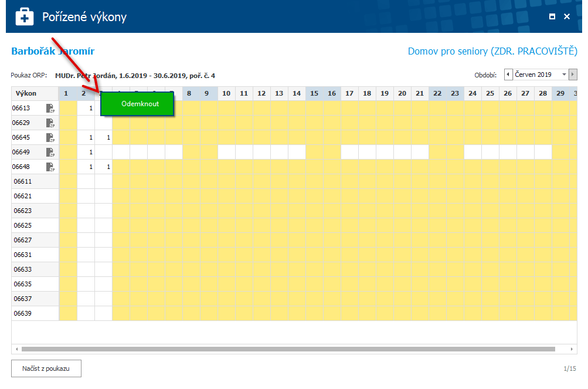Select the Výkon column header

tap(35, 93)
